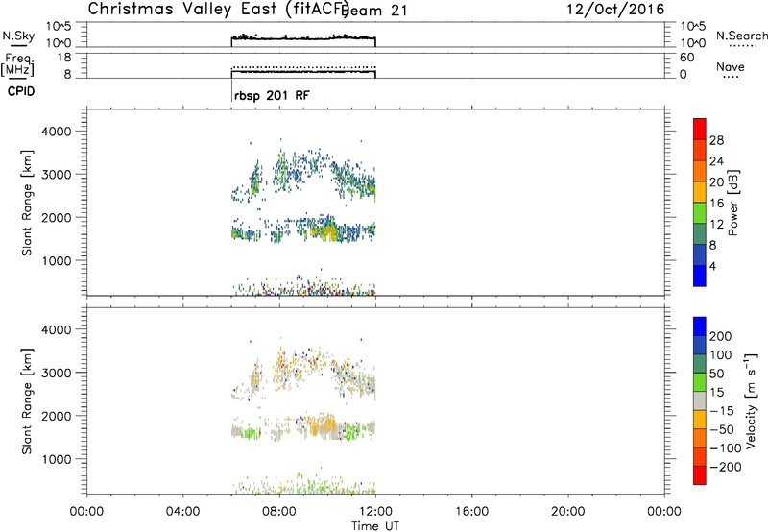Image resolution: width=768 pixels, height=532 pixels.
Task: Click the "12:00" time axis label
Action: click(375, 512)
